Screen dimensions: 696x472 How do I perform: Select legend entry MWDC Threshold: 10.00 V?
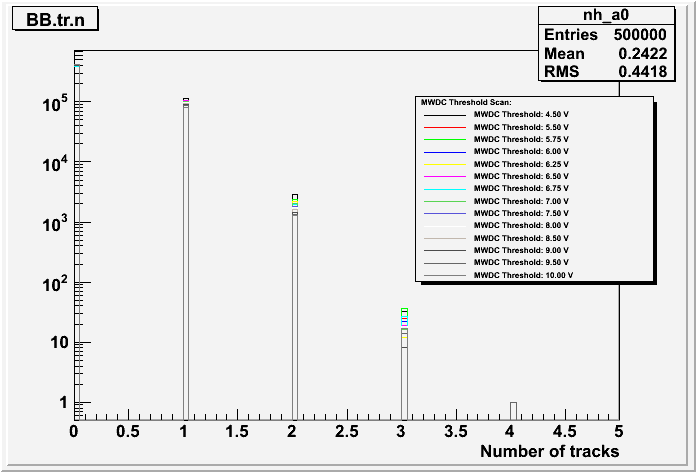[523, 275]
